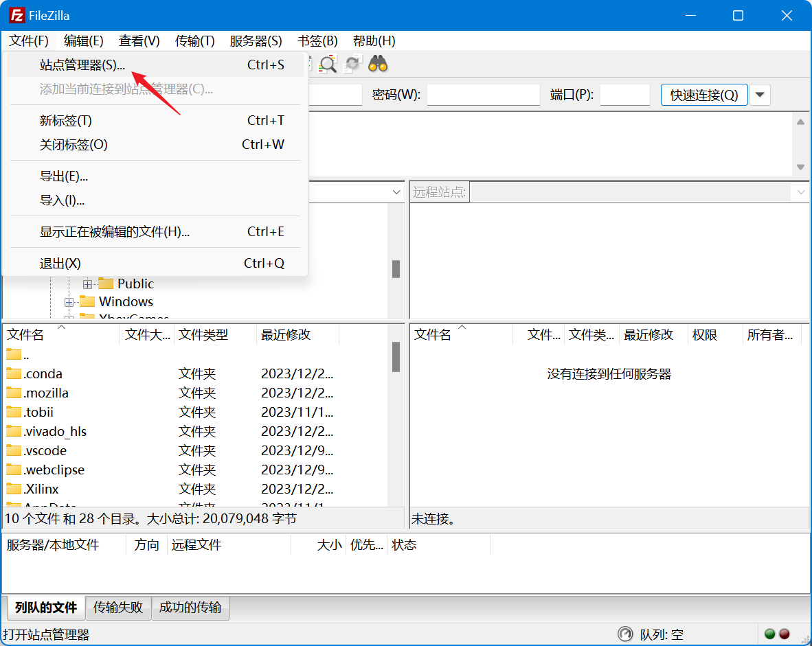This screenshot has height=646, width=812.
Task: Click the queue Remote file (远程文件) column header
Action: click(x=229, y=544)
